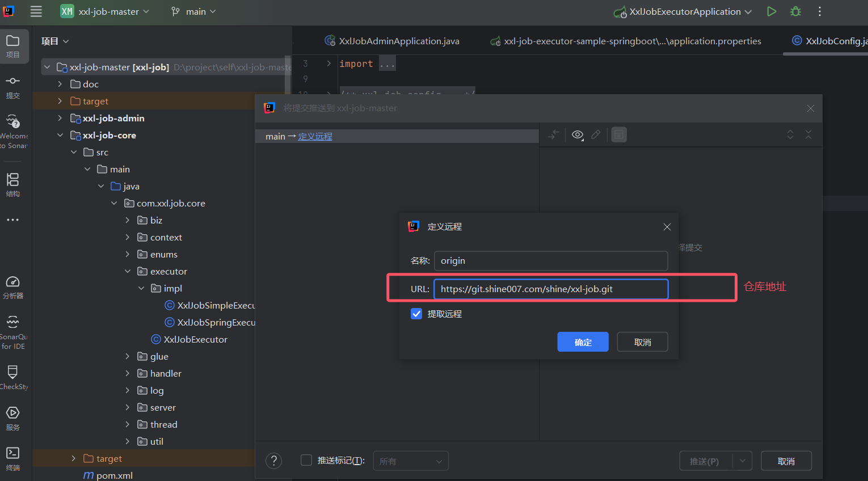
Task: Select XxlJobExecutor class in project tree
Action: (x=195, y=339)
